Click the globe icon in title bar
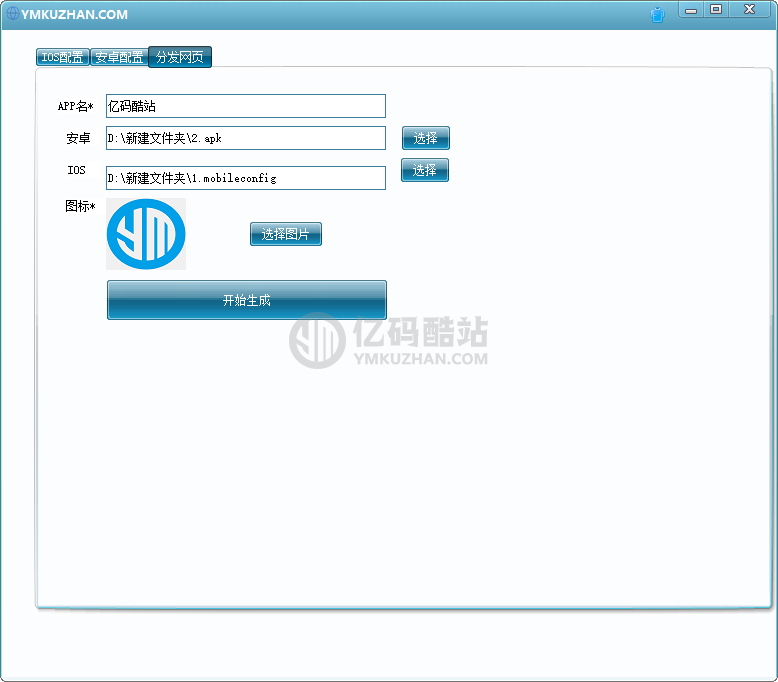The width and height of the screenshot is (778, 682). (x=13, y=13)
